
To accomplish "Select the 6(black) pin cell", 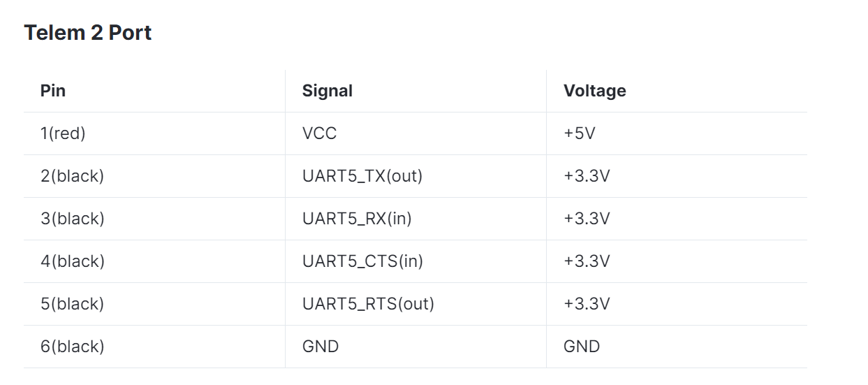I will point(72,347).
